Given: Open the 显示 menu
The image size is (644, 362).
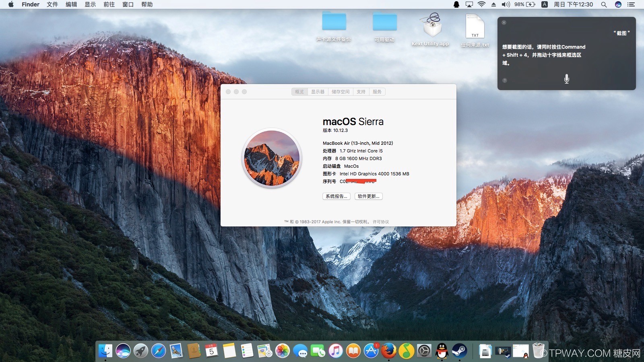Looking at the screenshot, I should (x=90, y=4).
